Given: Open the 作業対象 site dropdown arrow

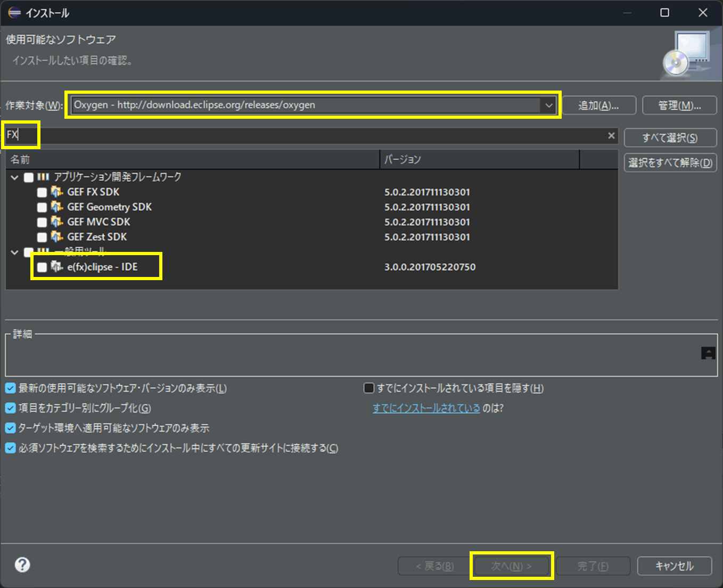Looking at the screenshot, I should tap(548, 105).
